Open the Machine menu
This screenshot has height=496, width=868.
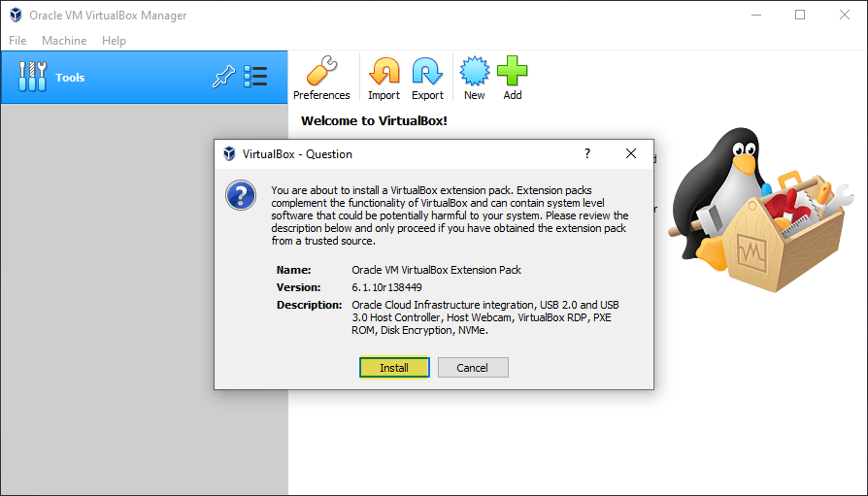(64, 41)
